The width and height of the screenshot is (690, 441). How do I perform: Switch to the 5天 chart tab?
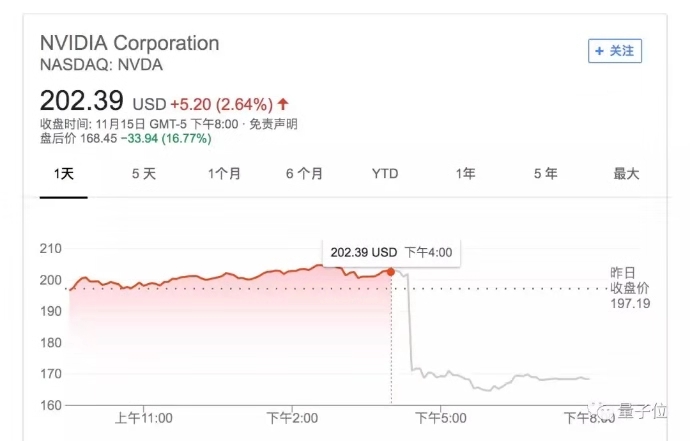tap(144, 173)
